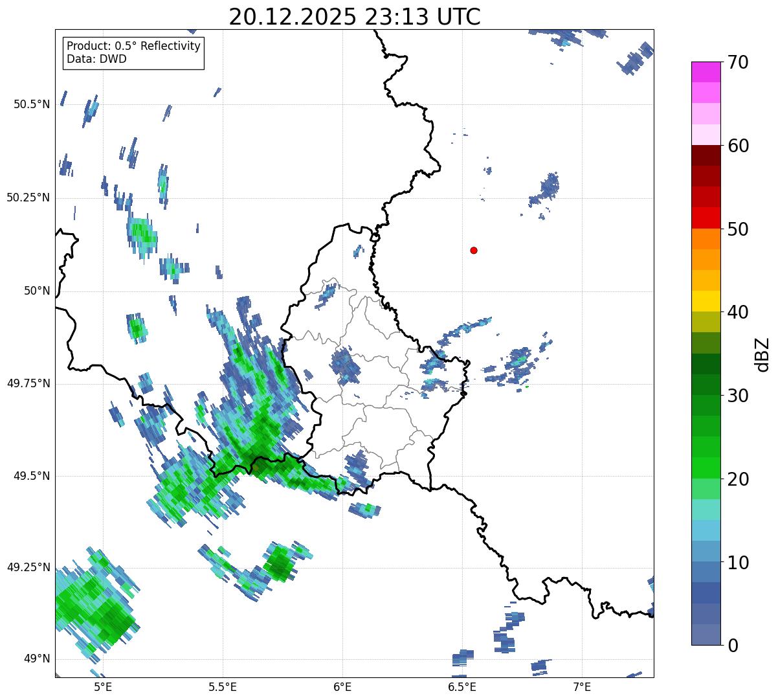Click 'Product: 0.5° Reflectivity' text
Viewport: 778px width, 700px height.
134,47
